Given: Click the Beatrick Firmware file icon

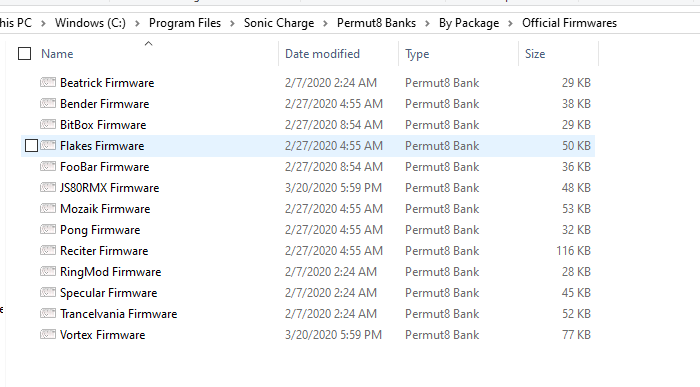Looking at the screenshot, I should click(48, 83).
